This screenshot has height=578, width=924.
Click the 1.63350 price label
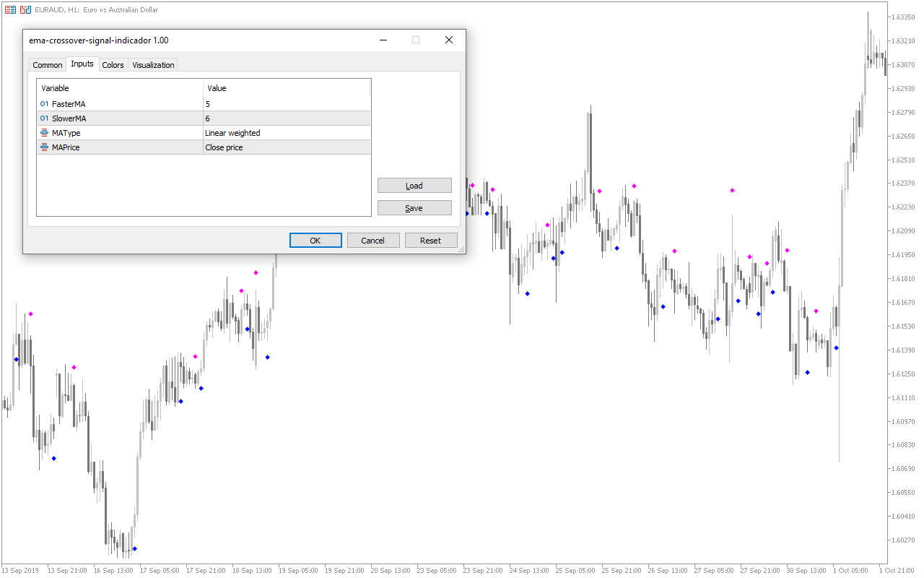[904, 17]
